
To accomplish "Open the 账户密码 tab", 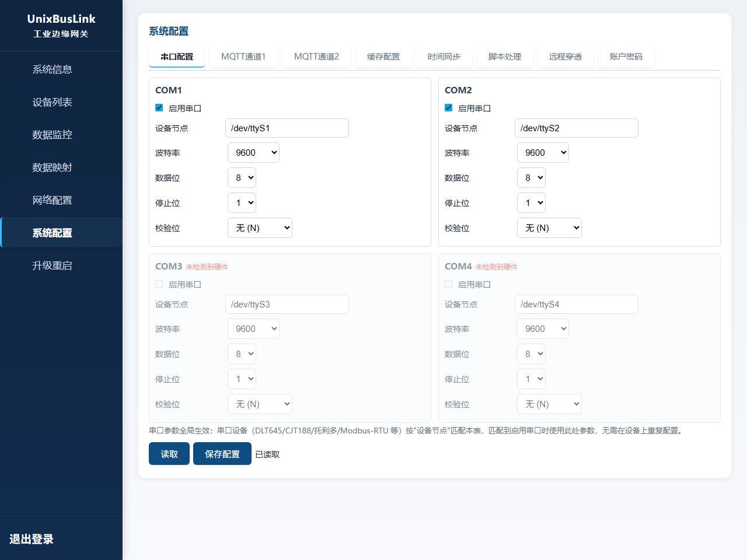I will (x=626, y=57).
